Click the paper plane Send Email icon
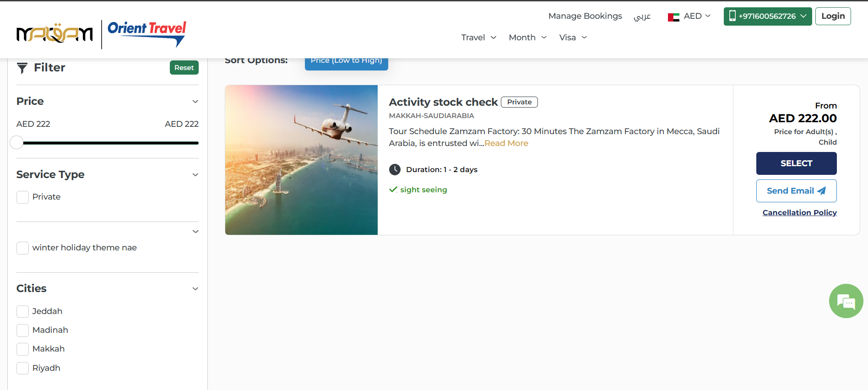868x390 pixels. [822, 191]
